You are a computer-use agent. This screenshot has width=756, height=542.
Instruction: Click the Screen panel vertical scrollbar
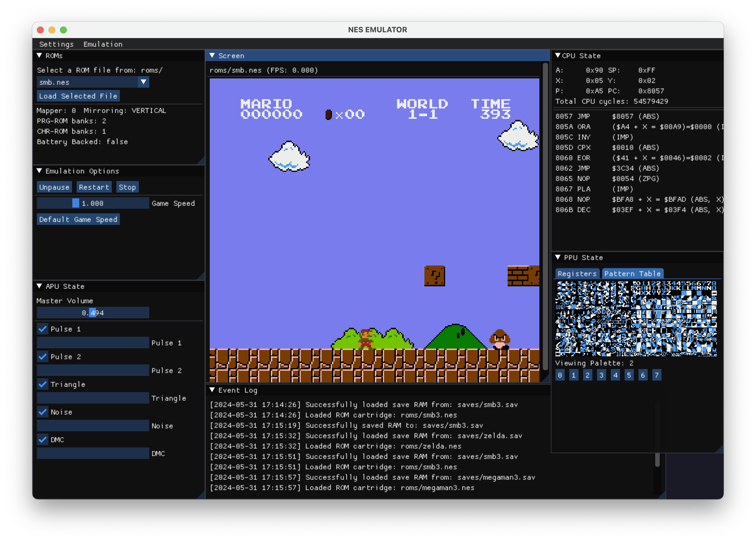pyautogui.click(x=545, y=217)
